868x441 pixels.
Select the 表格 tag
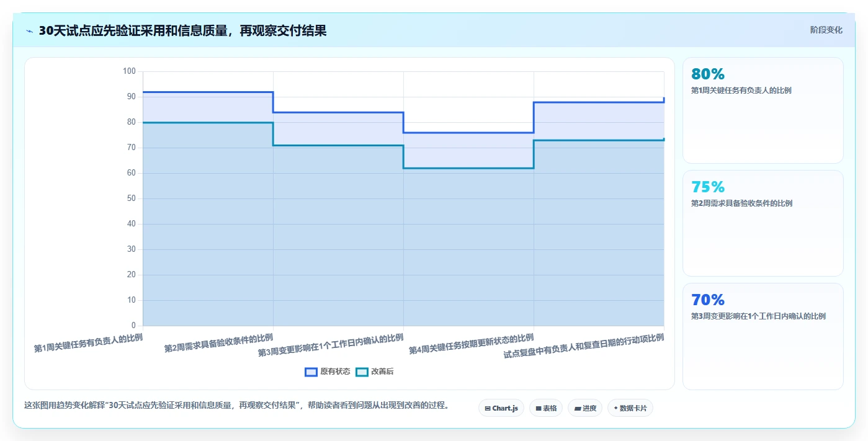tap(546, 408)
